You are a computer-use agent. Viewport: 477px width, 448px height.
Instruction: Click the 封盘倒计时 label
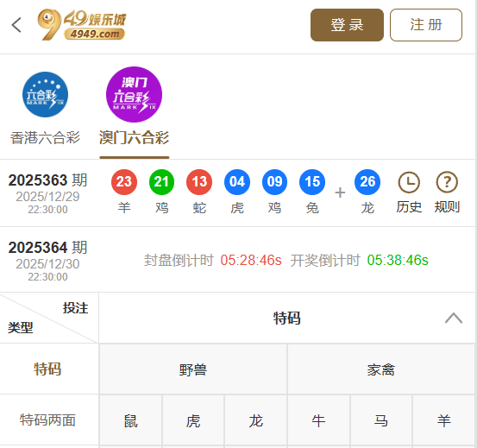click(179, 261)
